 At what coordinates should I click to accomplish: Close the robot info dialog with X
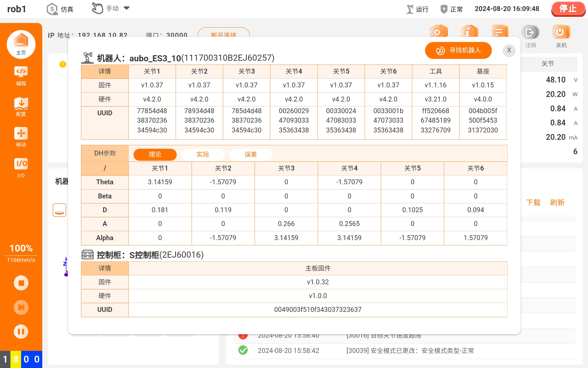(509, 50)
